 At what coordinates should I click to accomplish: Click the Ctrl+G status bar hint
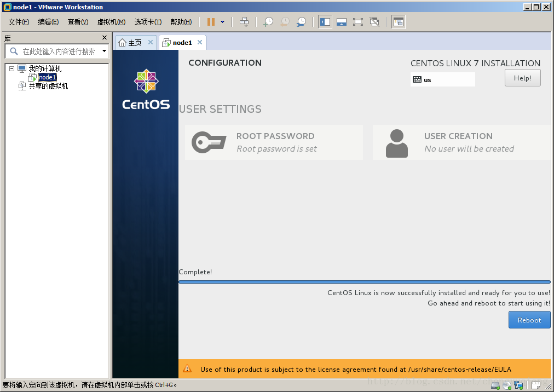point(90,385)
